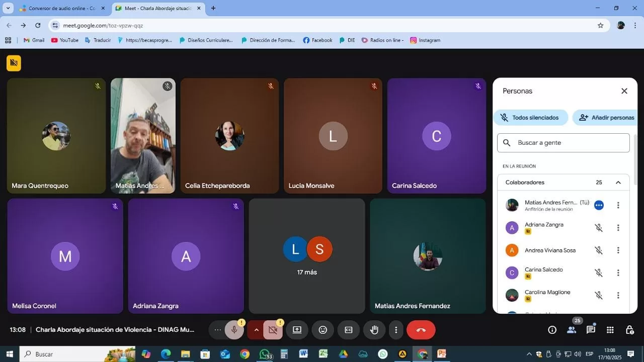Open the Diseños Curriculares bookmark
The width and height of the screenshot is (644, 362).
(x=206, y=40)
